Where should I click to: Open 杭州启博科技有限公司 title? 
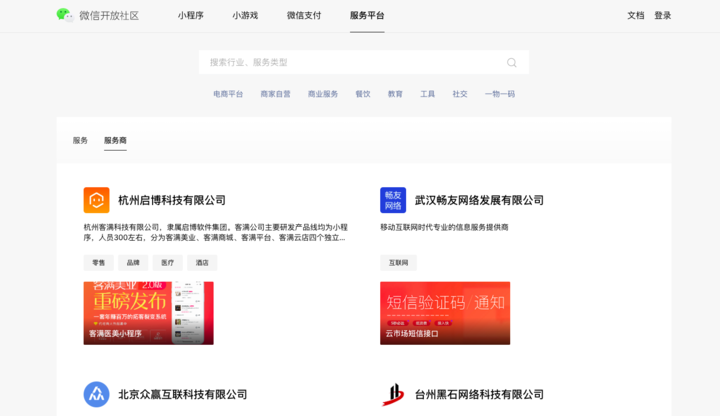(172, 200)
